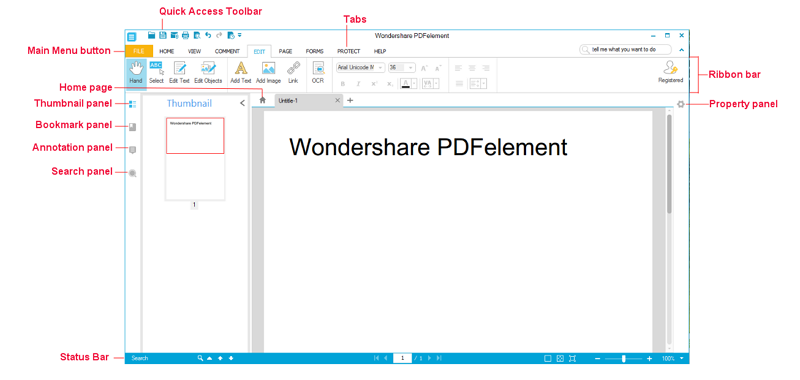Undo the last action
The width and height of the screenshot is (800, 380).
208,36
